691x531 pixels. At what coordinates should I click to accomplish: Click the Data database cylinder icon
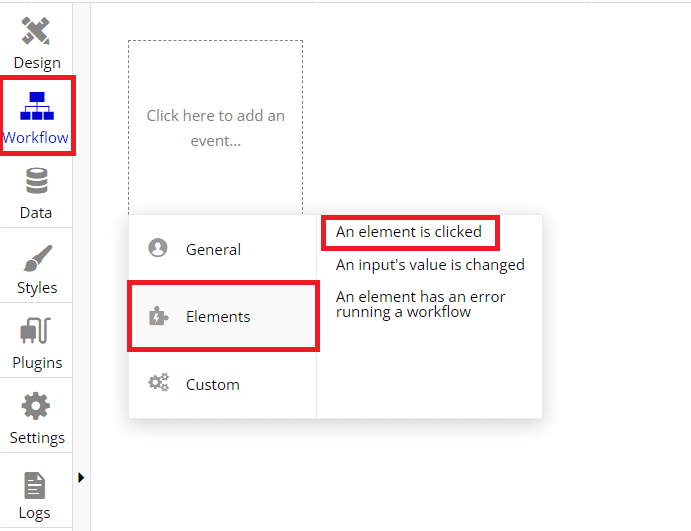pos(36,181)
